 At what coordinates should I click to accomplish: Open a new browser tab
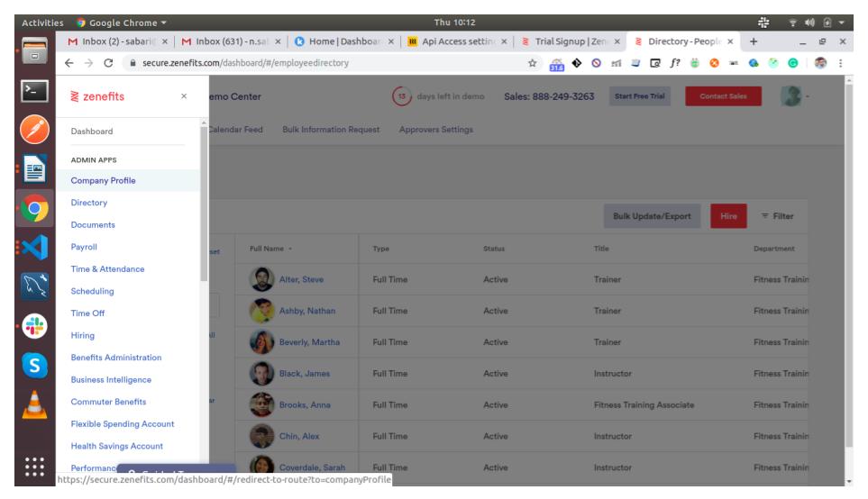(754, 41)
